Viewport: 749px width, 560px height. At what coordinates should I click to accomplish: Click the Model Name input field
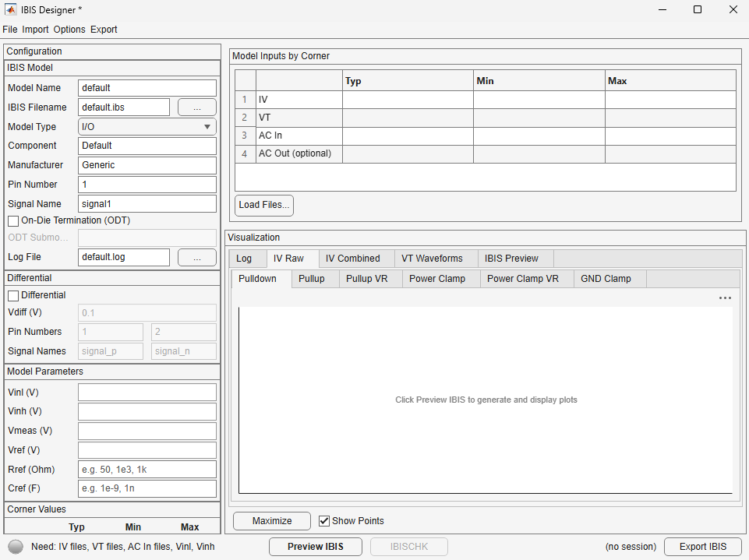pos(147,88)
